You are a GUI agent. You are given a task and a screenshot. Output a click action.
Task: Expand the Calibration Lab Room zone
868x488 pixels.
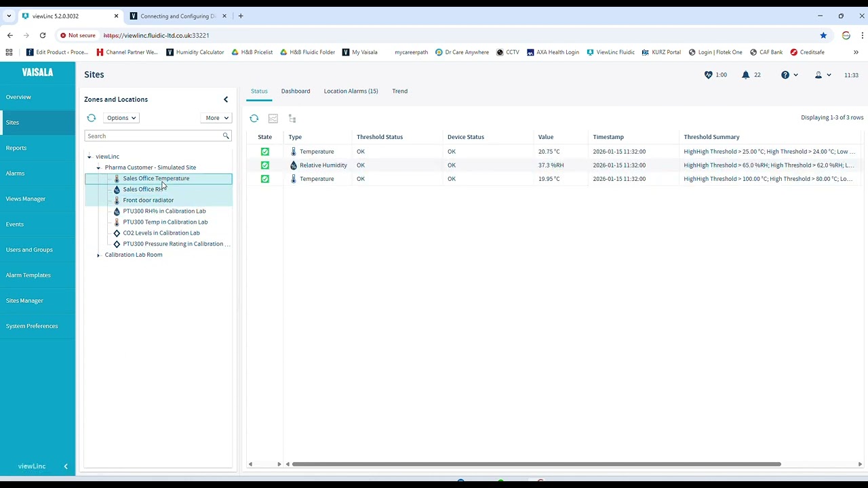[x=98, y=255]
